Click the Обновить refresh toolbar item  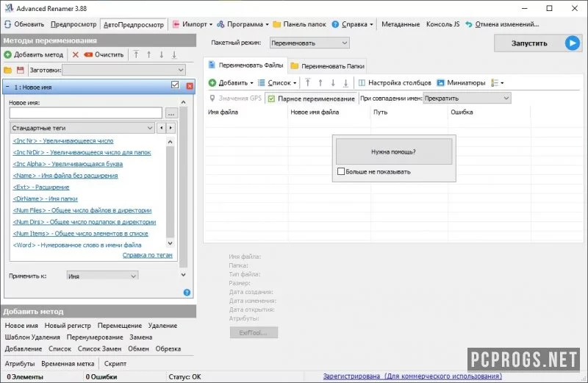(24, 24)
